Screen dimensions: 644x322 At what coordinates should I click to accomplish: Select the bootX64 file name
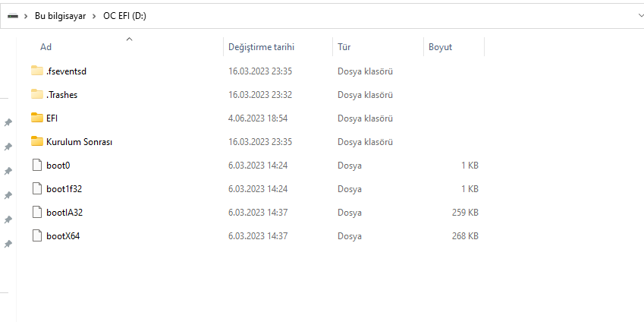point(63,235)
